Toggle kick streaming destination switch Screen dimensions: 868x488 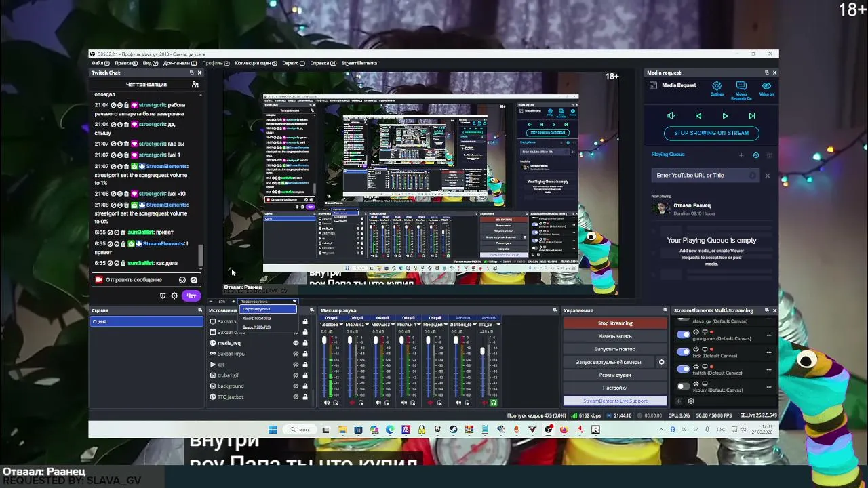[683, 352]
